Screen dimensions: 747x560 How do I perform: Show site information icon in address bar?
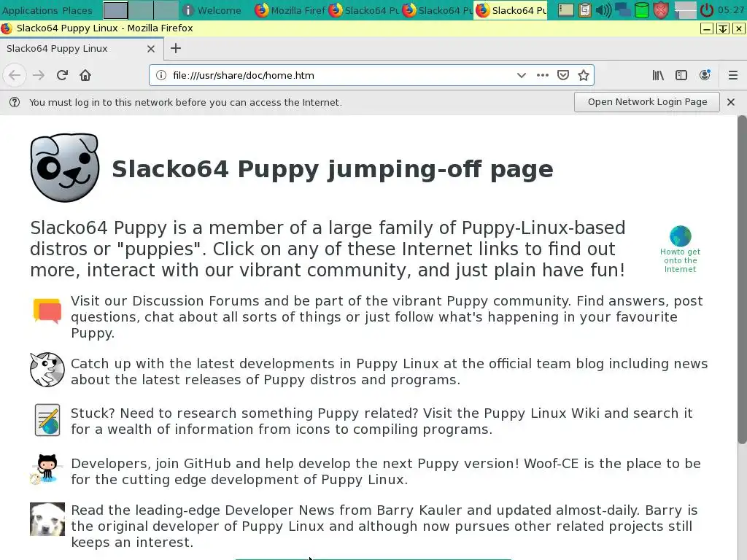(161, 75)
